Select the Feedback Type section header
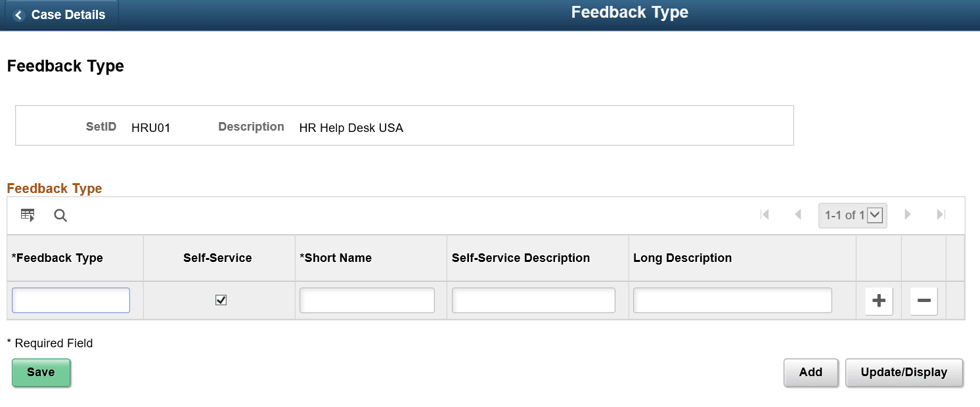This screenshot has height=407, width=980. tap(55, 188)
